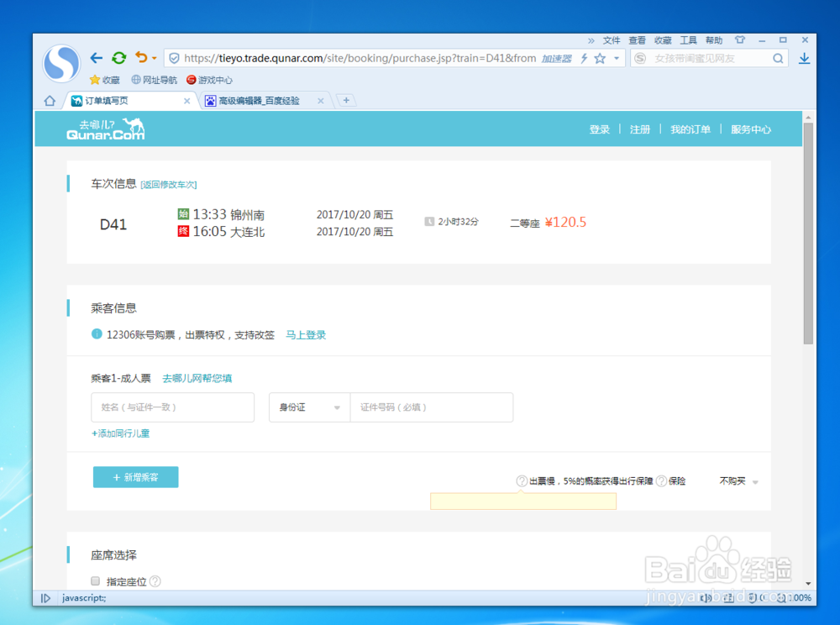Click the address bar URL field
This screenshot has height=625, width=840.
[360, 58]
